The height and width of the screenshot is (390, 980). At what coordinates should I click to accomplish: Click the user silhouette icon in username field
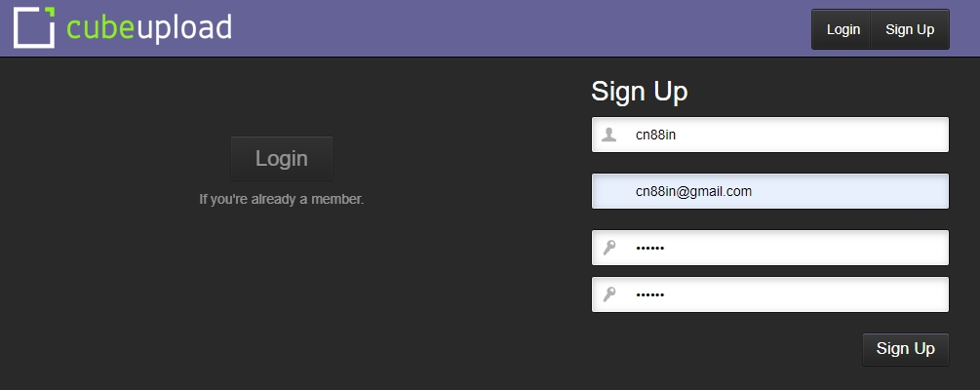pyautogui.click(x=609, y=135)
